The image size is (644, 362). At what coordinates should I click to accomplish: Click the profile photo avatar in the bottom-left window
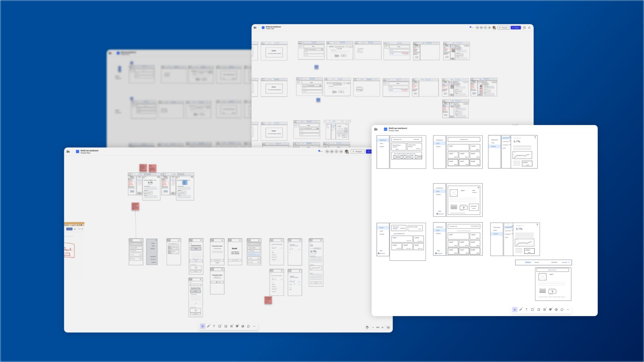click(x=347, y=152)
